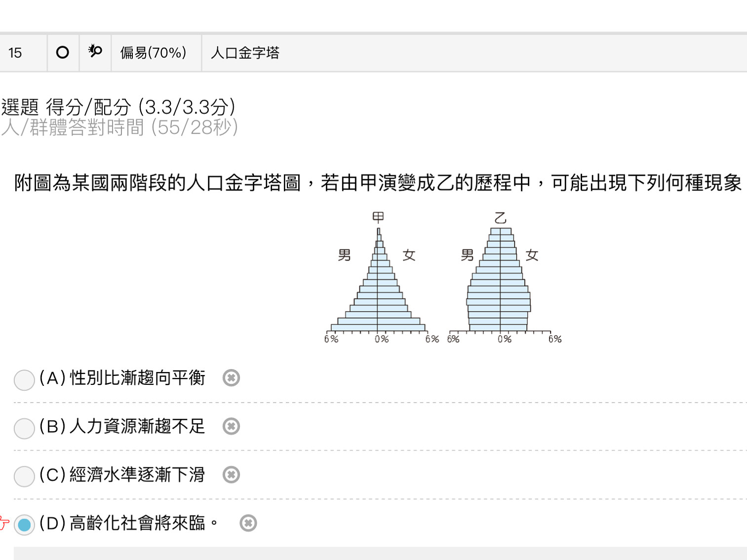Select radio button for option B
Screen dimensions: 747x560
24,428
